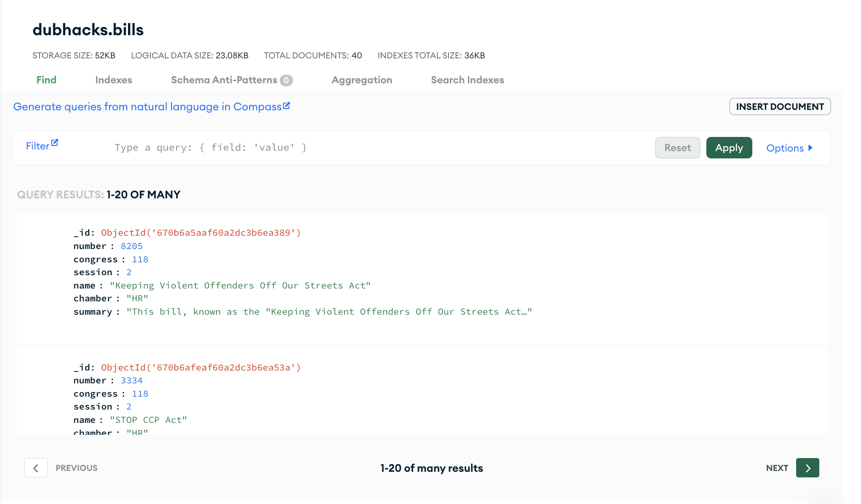Click the STOP CCP Act name value
Image resolution: width=861 pixels, height=504 pixels.
(148, 420)
